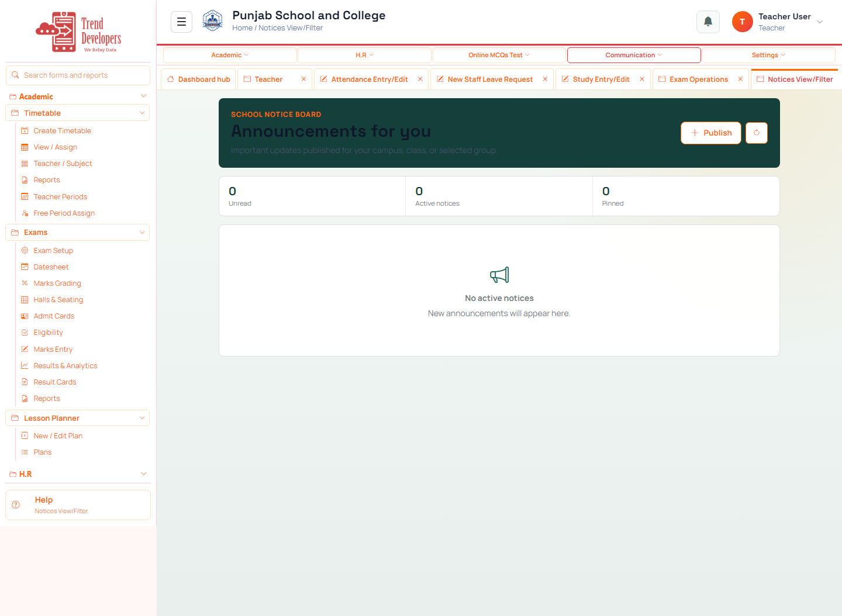Viewport: 842px width, 616px height.
Task: Collapse the Lesson Planner group
Action: (x=142, y=418)
